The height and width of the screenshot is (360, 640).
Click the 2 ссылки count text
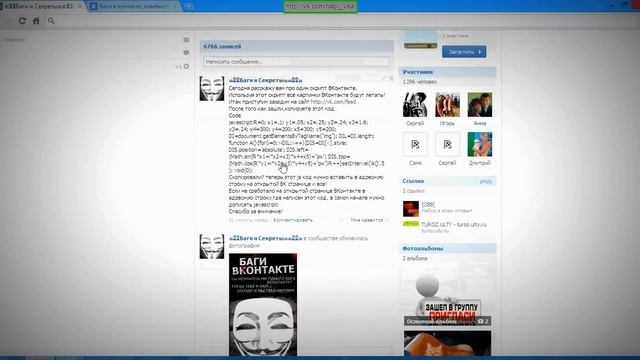click(x=413, y=191)
